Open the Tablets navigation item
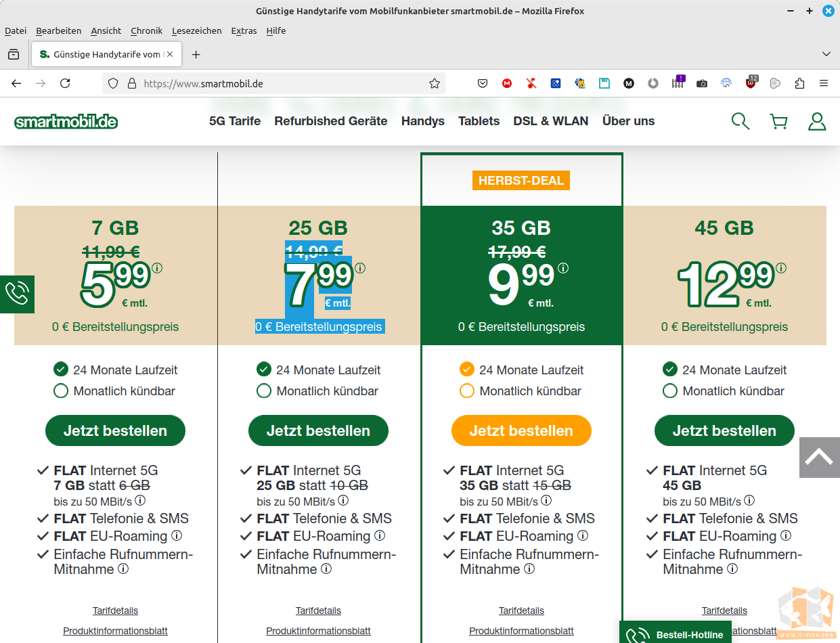This screenshot has width=840, height=643. point(479,121)
